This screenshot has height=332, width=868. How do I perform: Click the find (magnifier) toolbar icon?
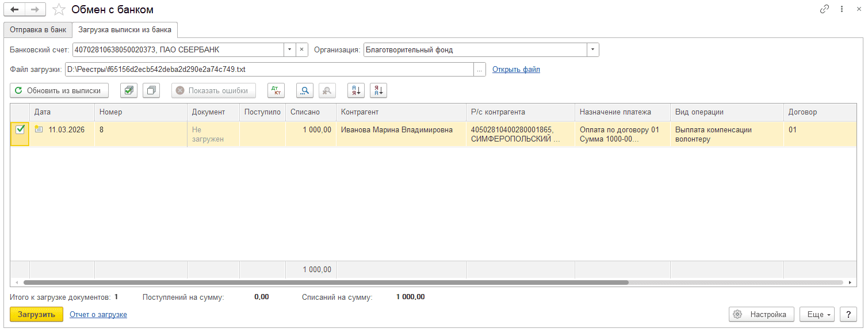click(304, 90)
